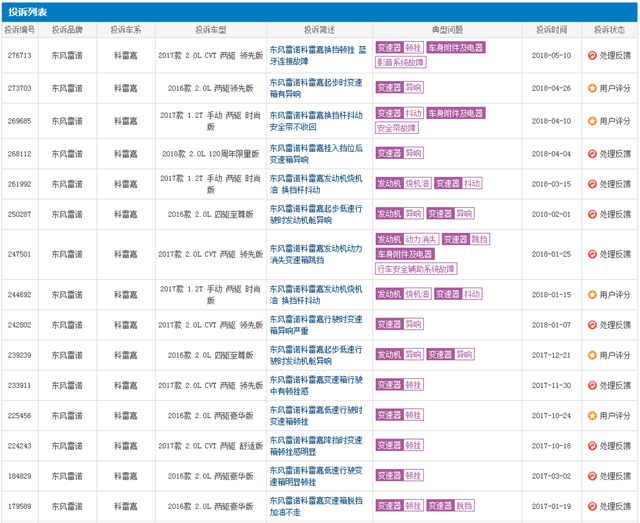Open the 降挡时变速箱顿挫感明显 complaint link
The height and width of the screenshot is (523, 640).
pos(316,446)
